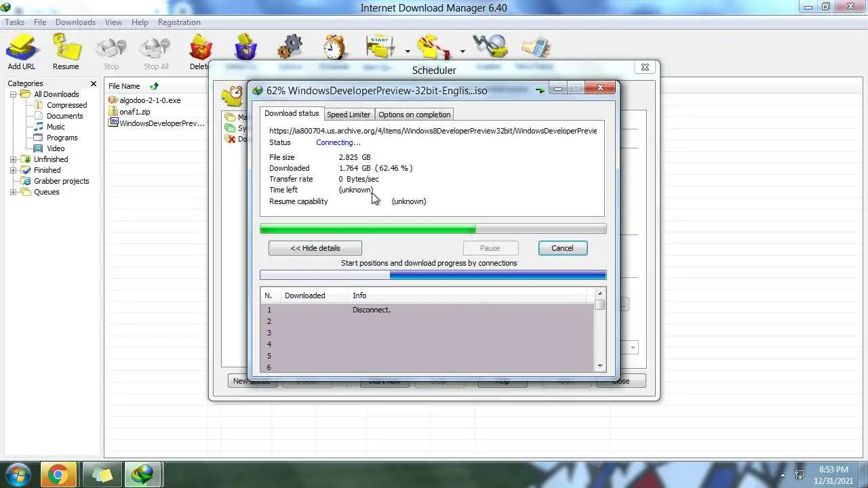Click the green sort arrow beside File Name

pos(154,86)
